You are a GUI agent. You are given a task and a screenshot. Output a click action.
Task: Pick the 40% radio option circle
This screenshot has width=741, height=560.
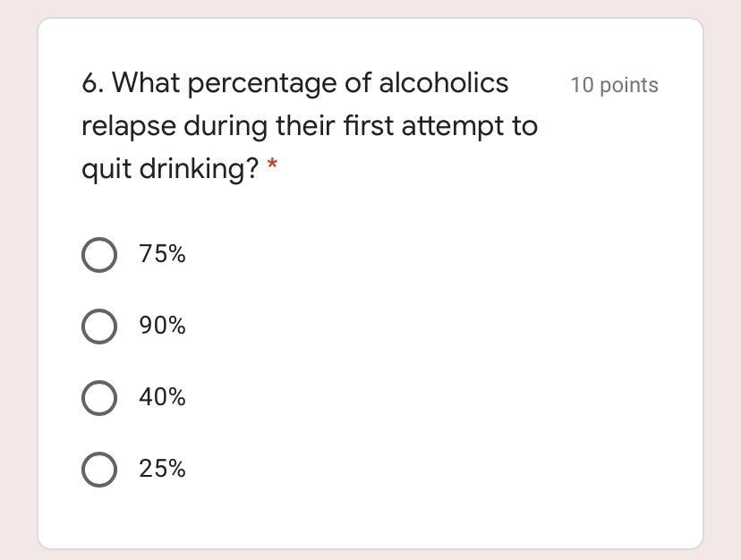98,398
